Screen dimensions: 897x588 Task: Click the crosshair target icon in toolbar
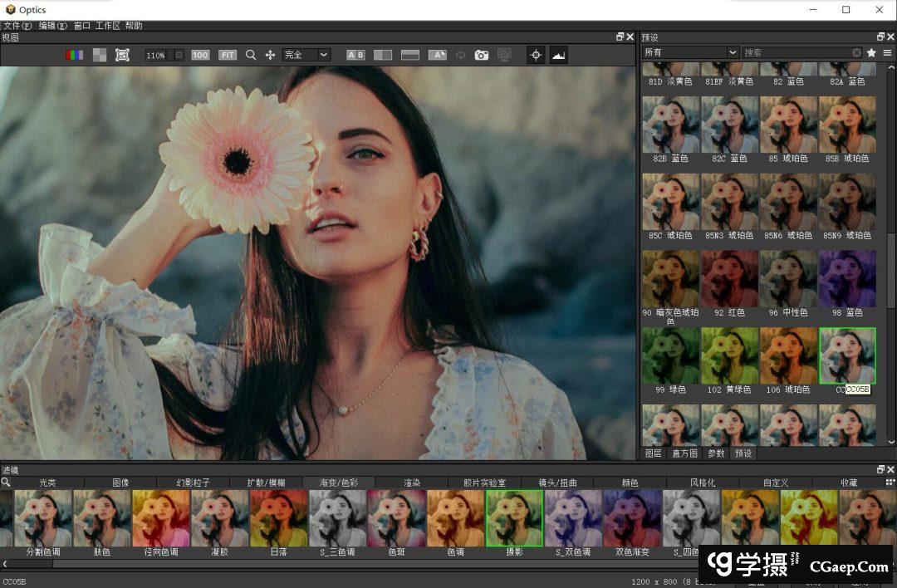coord(536,55)
